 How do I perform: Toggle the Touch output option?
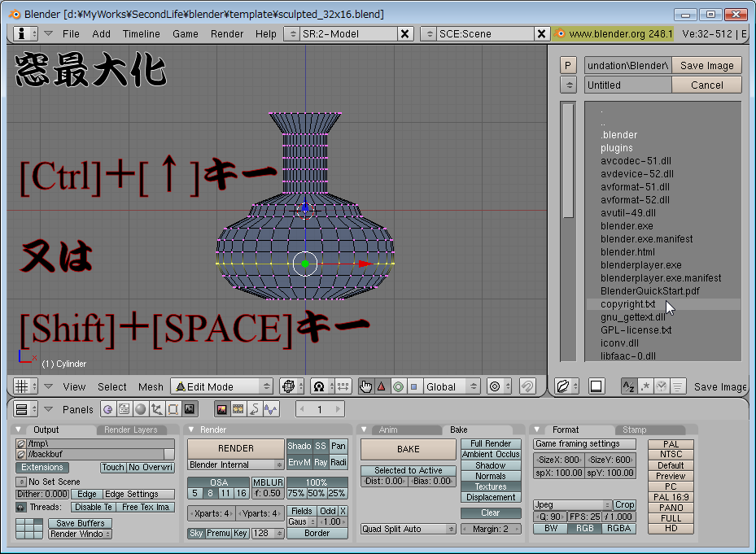113,467
